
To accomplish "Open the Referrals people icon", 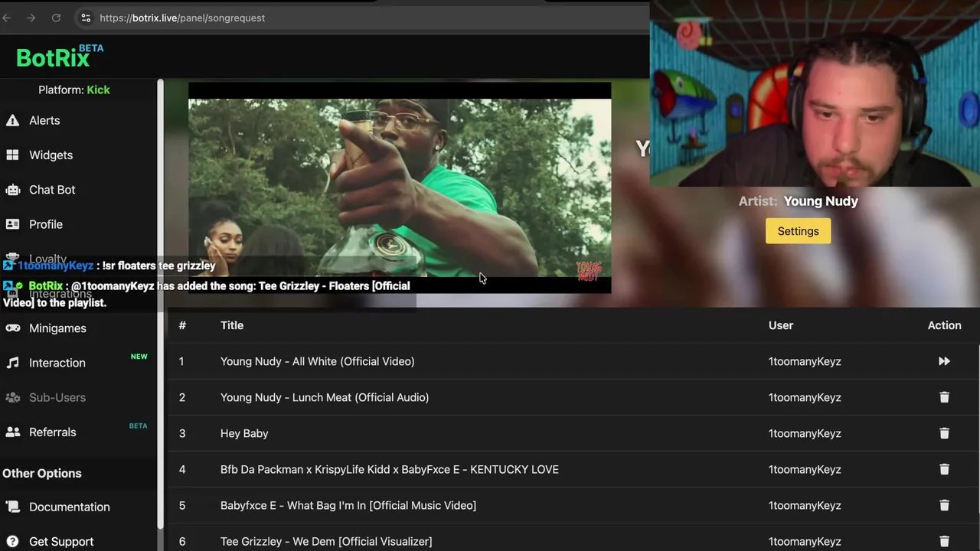I will pos(12,432).
